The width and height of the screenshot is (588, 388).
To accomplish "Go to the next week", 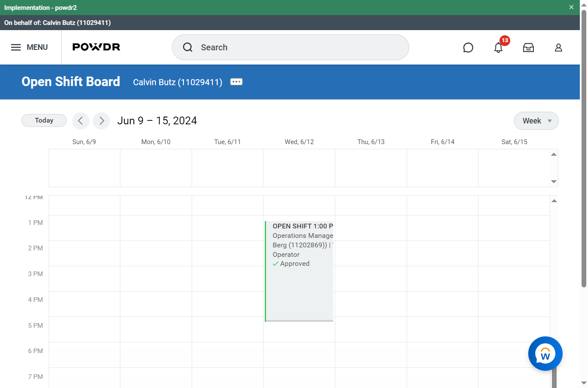I will pyautogui.click(x=101, y=121).
